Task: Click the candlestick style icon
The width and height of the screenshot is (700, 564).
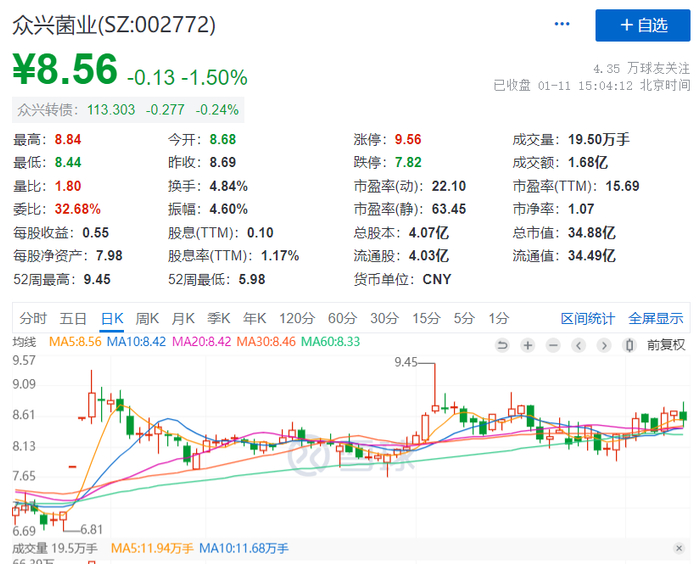Action: [629, 345]
